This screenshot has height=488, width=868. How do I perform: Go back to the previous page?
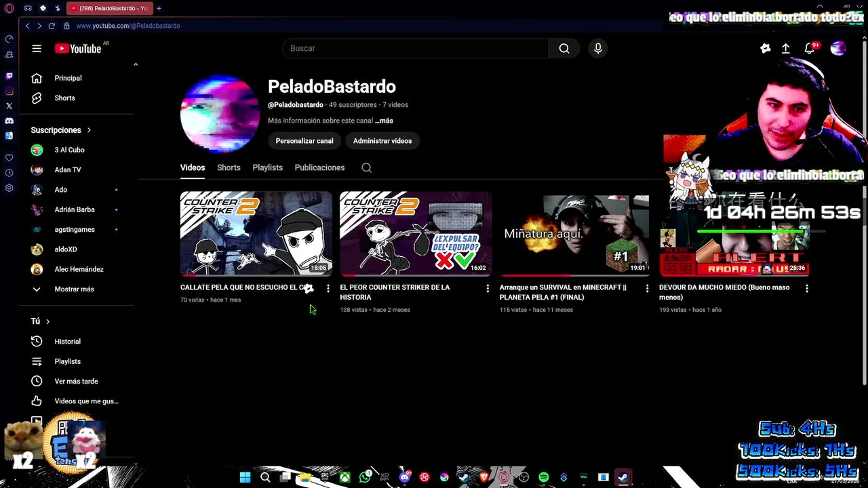point(27,26)
